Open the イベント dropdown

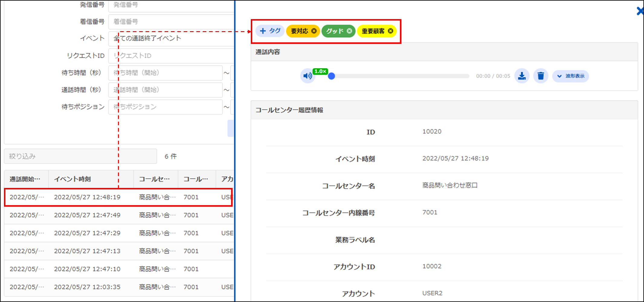(x=171, y=38)
